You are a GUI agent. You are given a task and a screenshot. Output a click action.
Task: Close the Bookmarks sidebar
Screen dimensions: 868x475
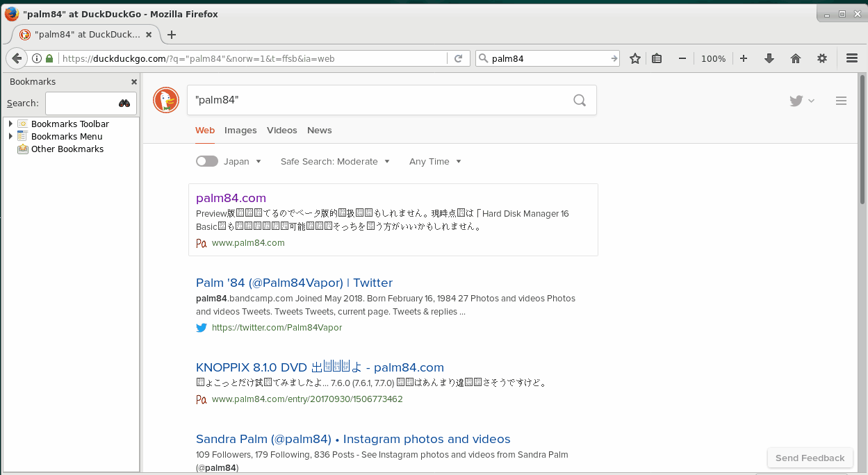[x=134, y=82]
